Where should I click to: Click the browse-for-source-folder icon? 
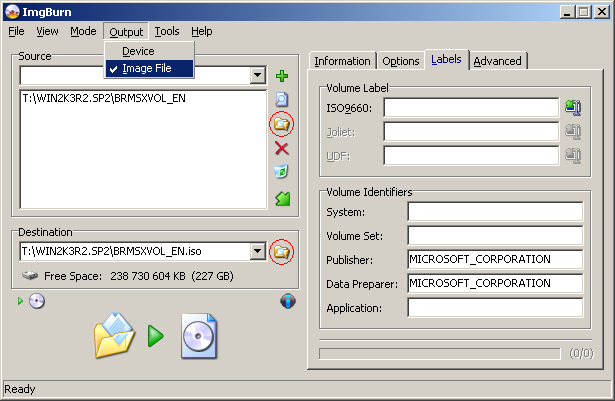point(282,124)
